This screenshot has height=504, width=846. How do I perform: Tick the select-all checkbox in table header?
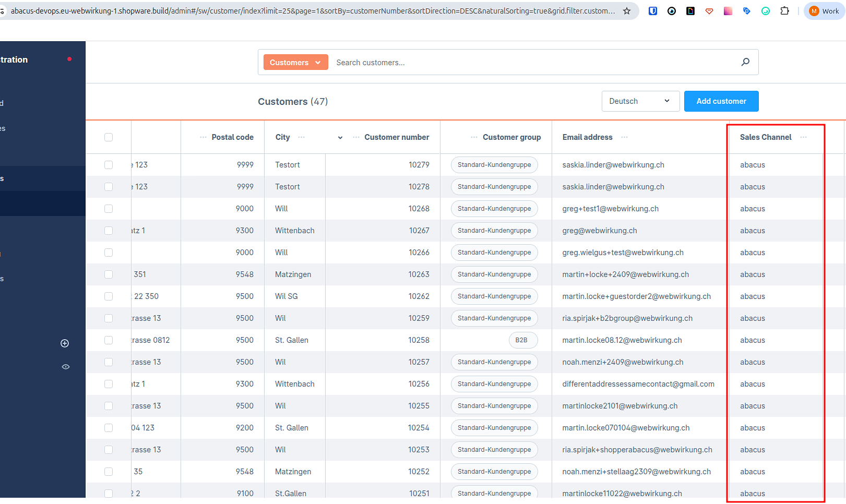point(109,137)
